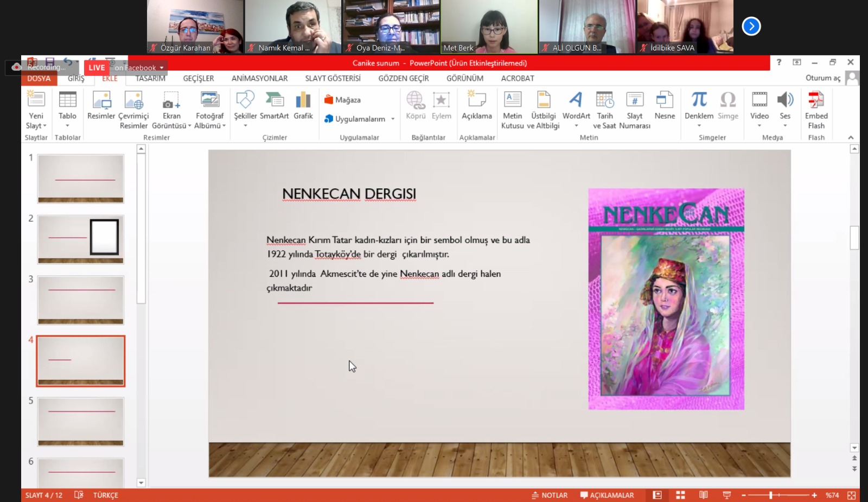Image resolution: width=868 pixels, height=502 pixels.
Task: Open the Tablo insert table tool
Action: (67, 109)
